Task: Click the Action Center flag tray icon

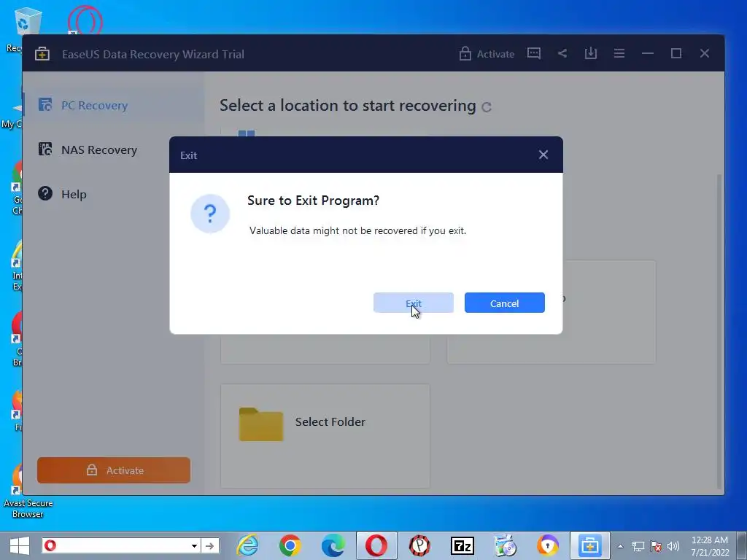Action: [656, 546]
